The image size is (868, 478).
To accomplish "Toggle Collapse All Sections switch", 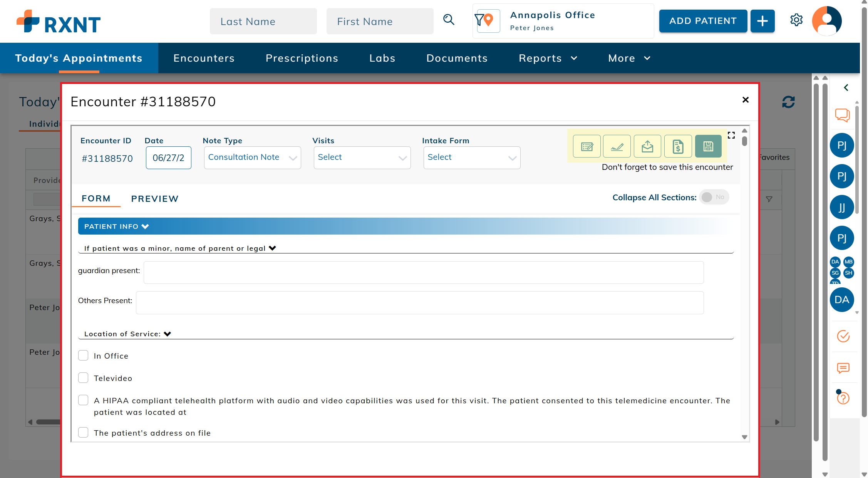I will pyautogui.click(x=714, y=197).
